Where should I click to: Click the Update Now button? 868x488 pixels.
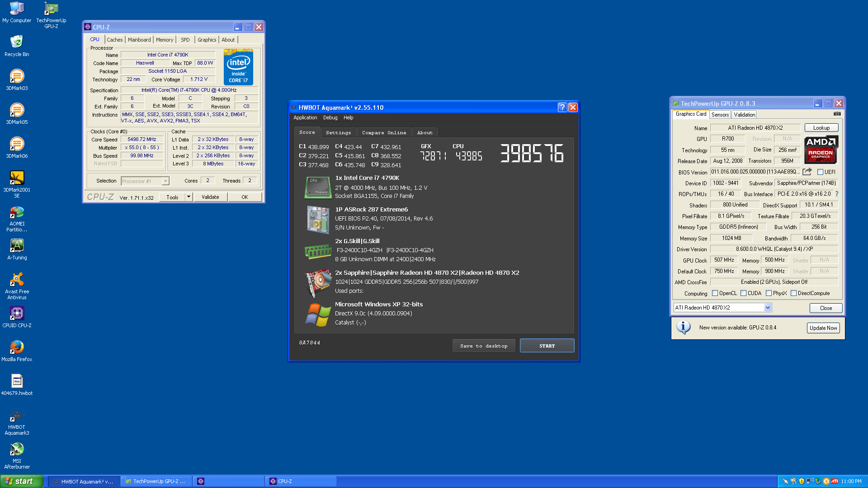[x=823, y=328]
